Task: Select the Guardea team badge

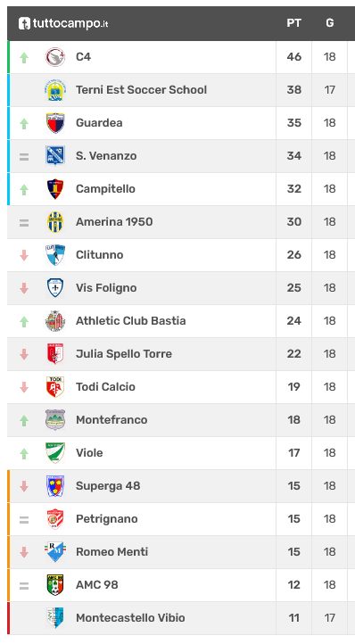Action: (55, 123)
